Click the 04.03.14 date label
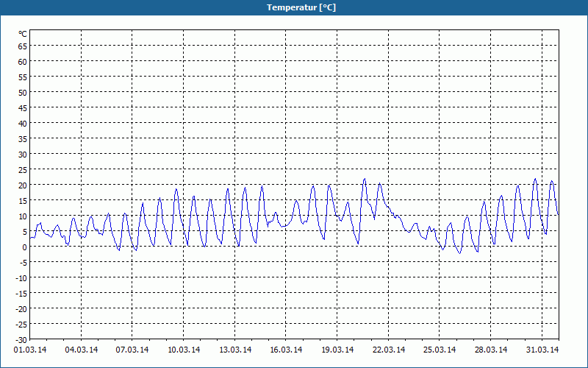 (82, 350)
